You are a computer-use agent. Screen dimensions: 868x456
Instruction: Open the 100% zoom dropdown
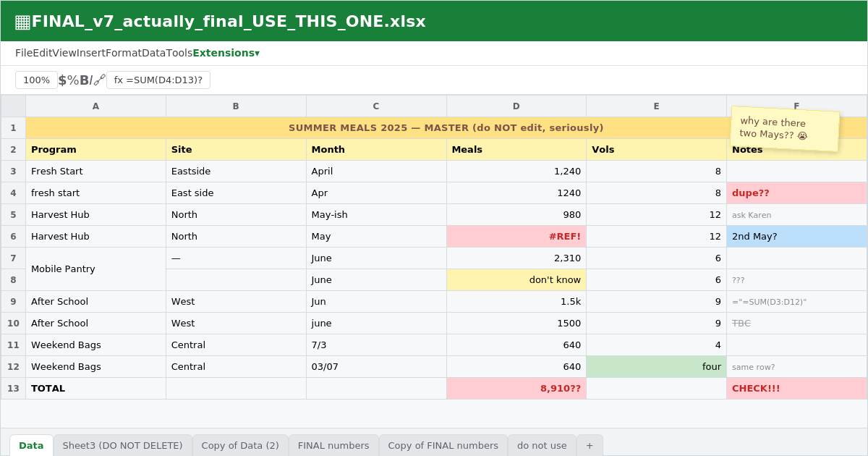click(x=36, y=80)
